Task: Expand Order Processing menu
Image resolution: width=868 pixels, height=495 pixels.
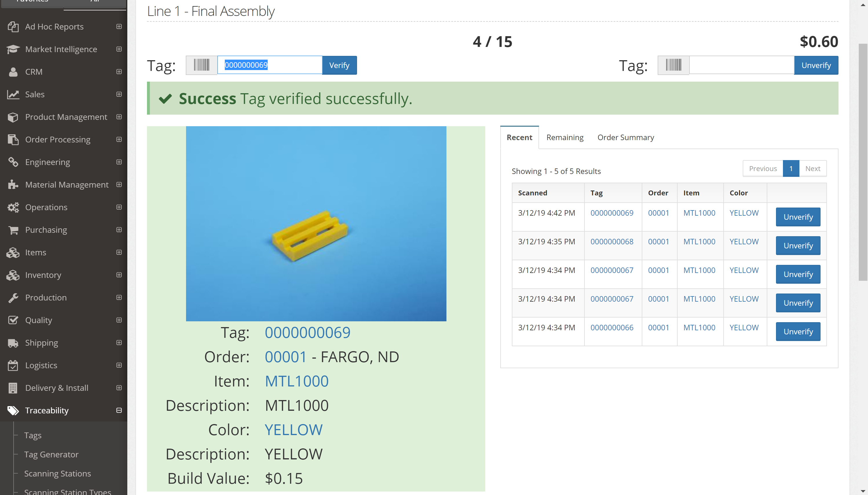Action: tap(119, 140)
